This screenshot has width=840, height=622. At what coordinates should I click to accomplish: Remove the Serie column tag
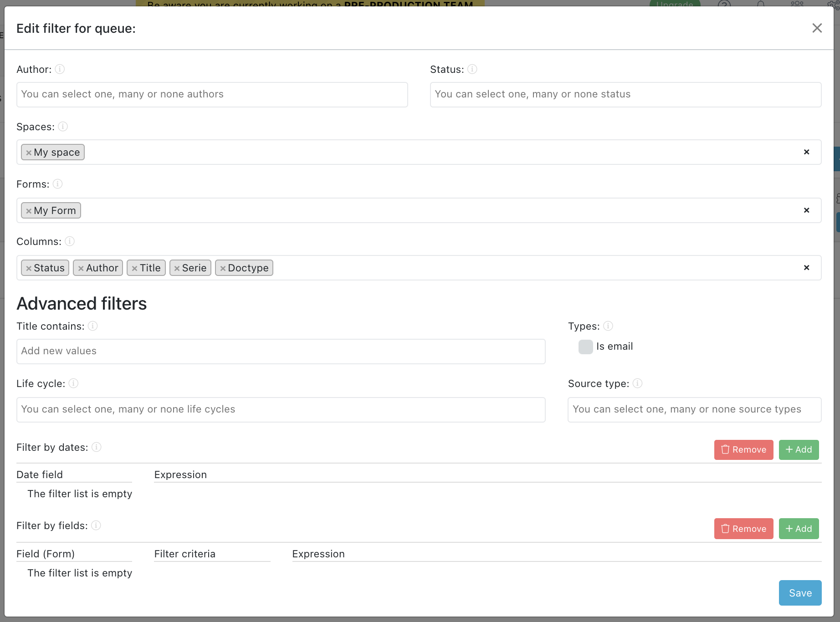tap(177, 268)
